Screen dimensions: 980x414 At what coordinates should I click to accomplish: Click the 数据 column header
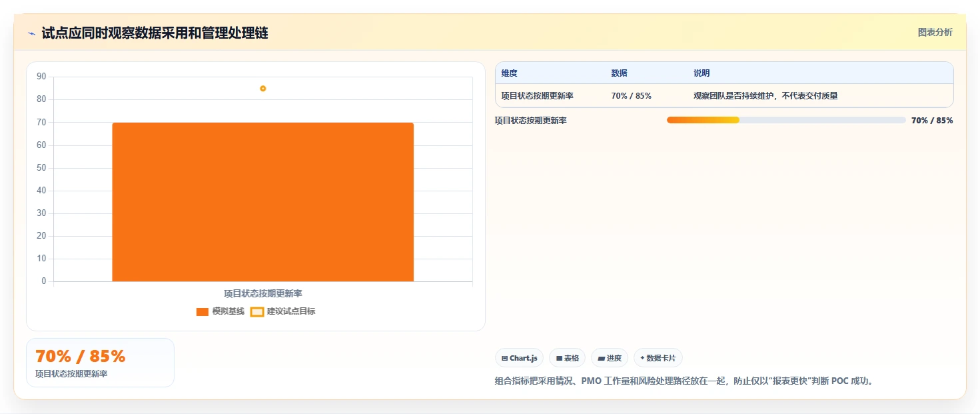pos(619,73)
